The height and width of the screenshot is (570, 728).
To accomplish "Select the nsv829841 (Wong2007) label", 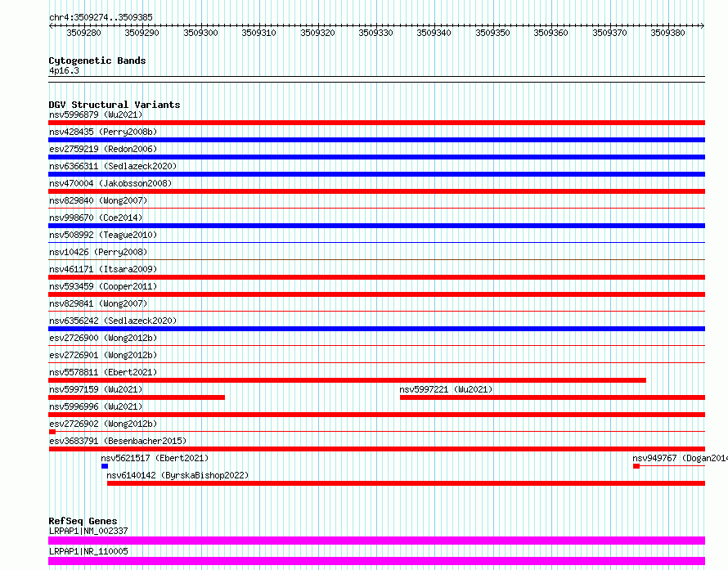I will (98, 303).
